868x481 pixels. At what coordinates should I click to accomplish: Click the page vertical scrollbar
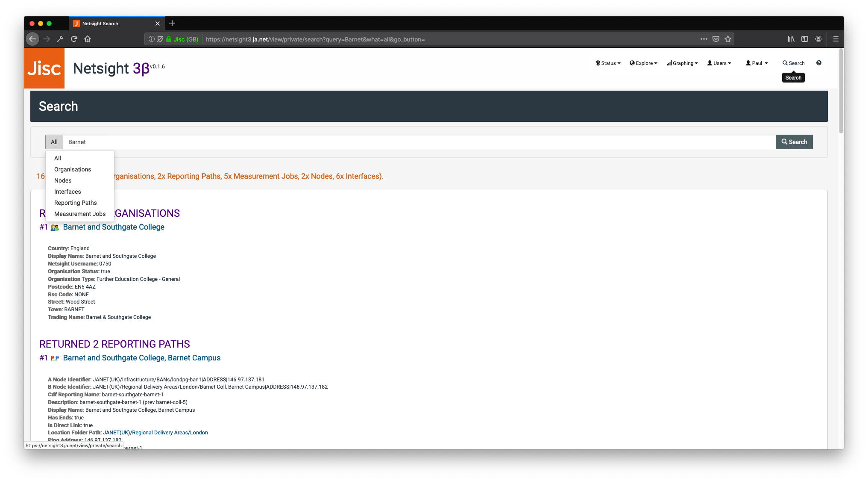(841, 91)
